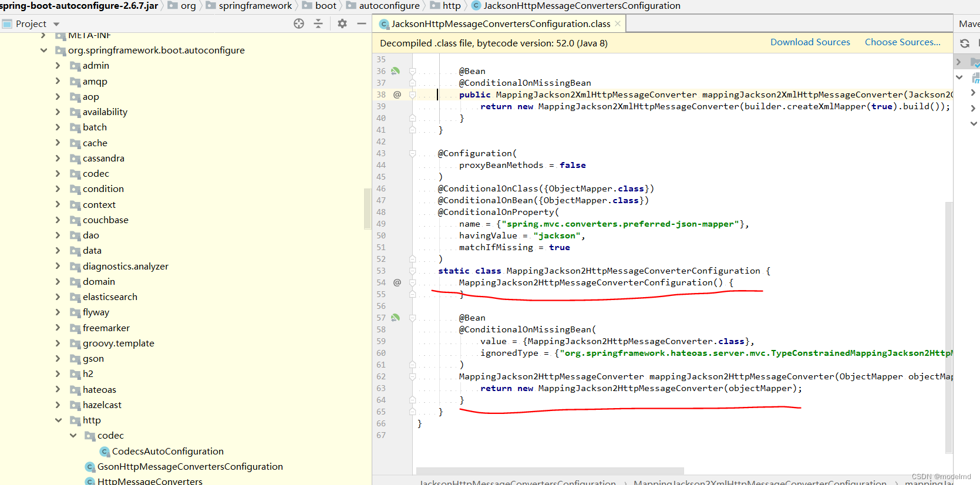Image resolution: width=980 pixels, height=485 pixels.
Task: Fold class at line 53
Action: point(413,271)
